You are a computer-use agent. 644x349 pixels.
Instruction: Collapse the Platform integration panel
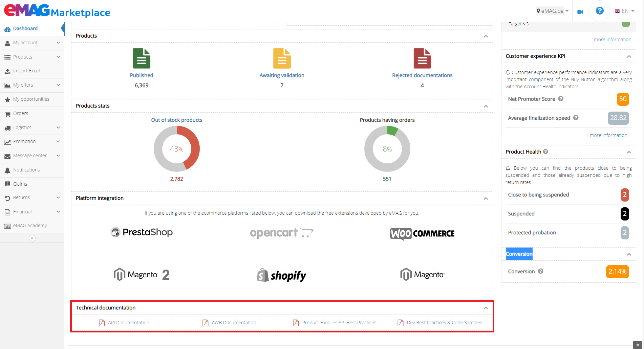486,199
